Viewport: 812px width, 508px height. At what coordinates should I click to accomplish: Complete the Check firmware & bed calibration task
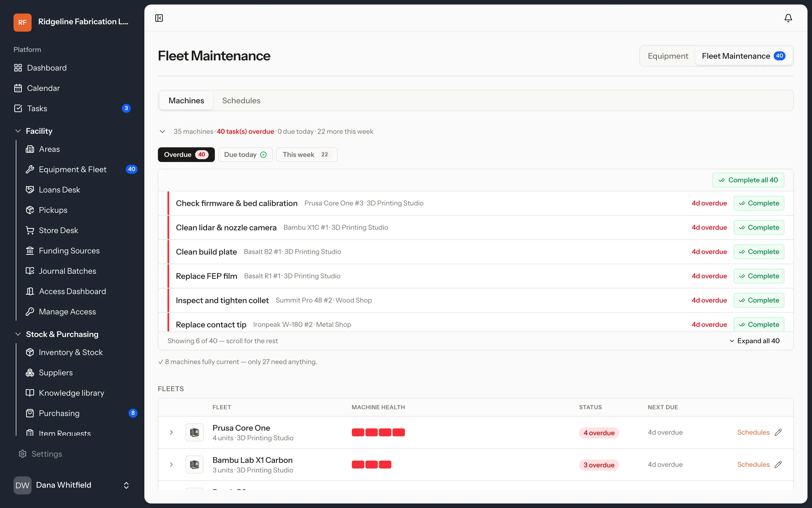click(x=759, y=203)
